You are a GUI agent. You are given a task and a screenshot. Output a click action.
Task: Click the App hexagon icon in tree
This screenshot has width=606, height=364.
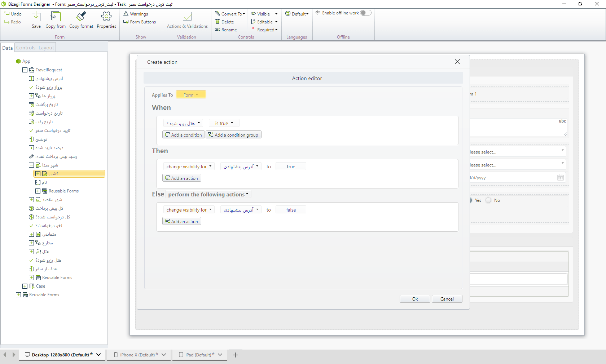tap(18, 61)
